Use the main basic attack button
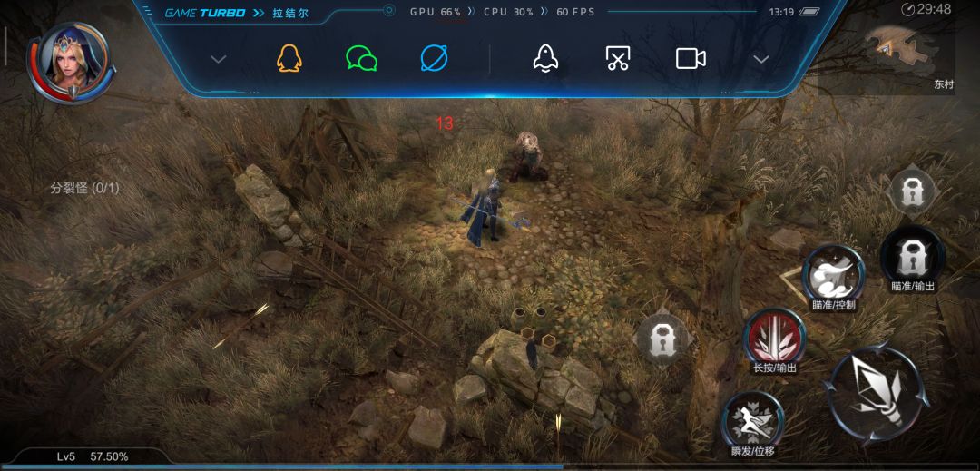The height and width of the screenshot is (471, 980). (877, 394)
